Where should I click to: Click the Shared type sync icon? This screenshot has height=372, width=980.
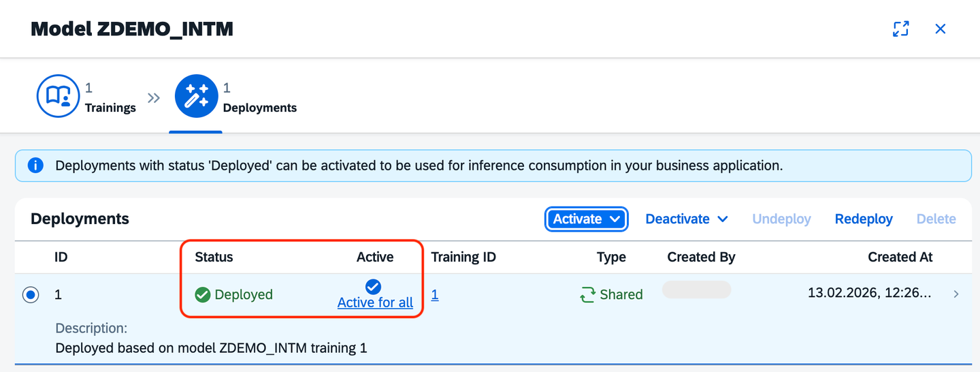click(587, 294)
